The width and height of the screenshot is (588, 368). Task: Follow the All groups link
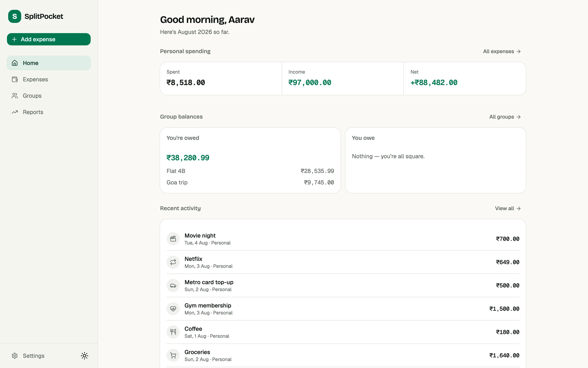coord(505,117)
